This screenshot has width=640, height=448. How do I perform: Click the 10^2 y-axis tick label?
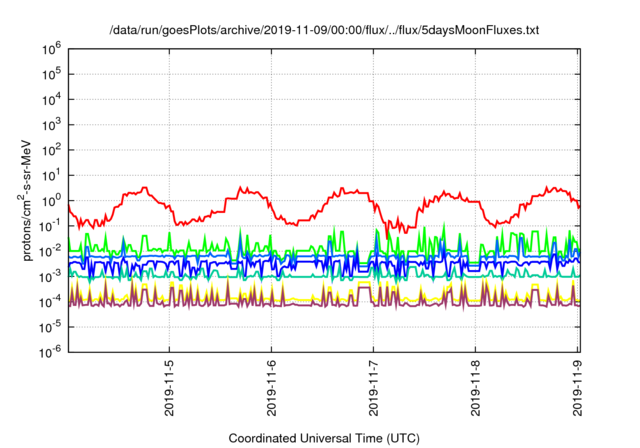coord(51,150)
